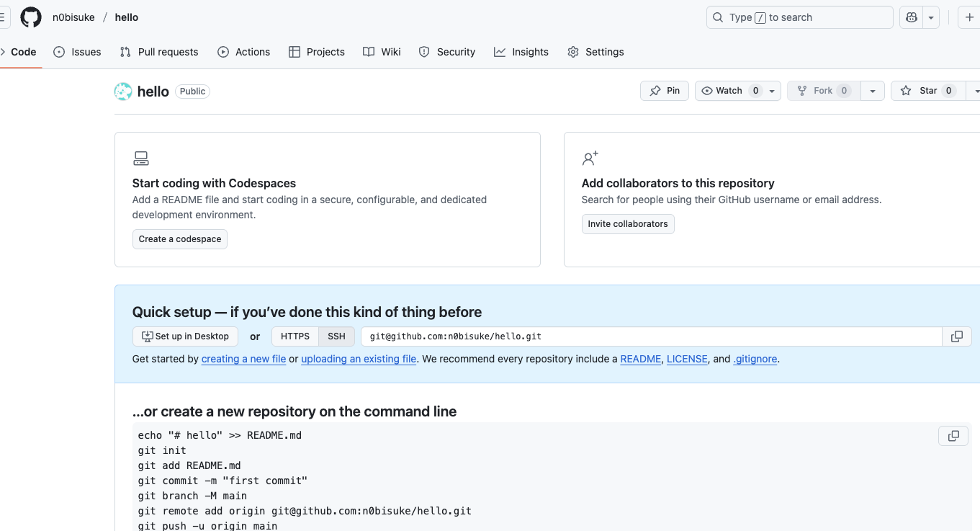
Task: Click the Issues tab circle icon
Action: 59,52
